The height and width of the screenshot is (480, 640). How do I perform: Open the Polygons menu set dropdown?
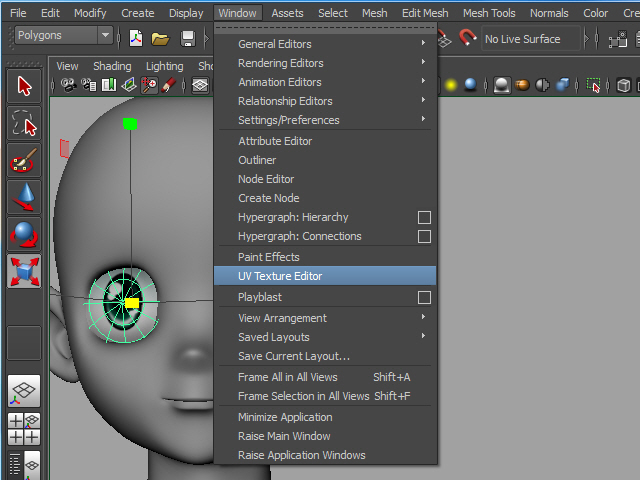tap(105, 35)
